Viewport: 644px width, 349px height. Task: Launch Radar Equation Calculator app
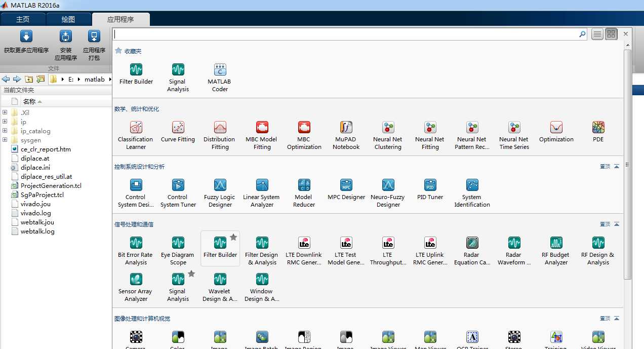[472, 251]
